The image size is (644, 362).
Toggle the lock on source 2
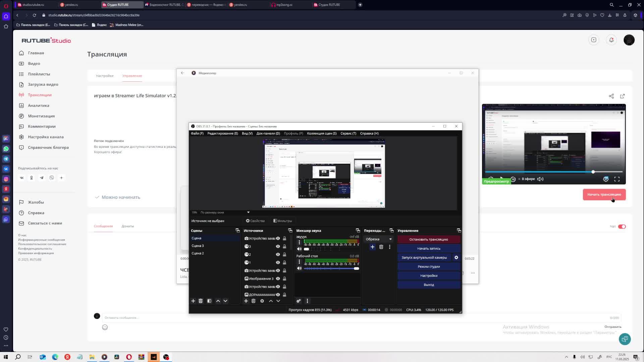(284, 254)
